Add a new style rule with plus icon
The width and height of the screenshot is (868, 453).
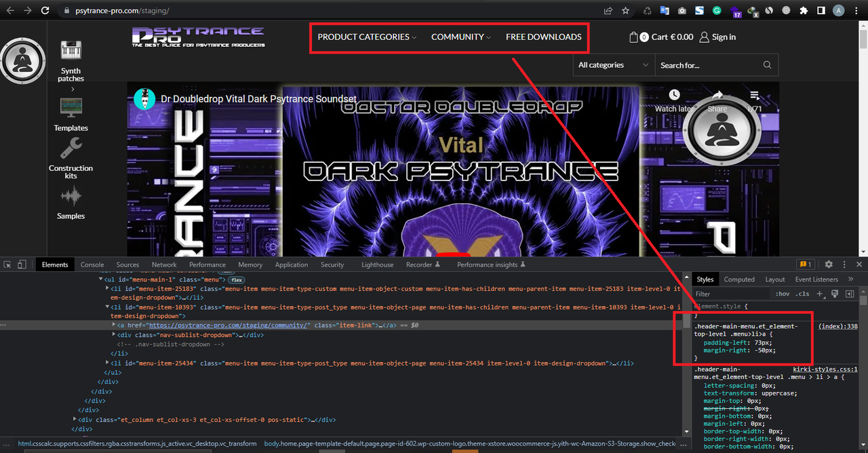[819, 294]
